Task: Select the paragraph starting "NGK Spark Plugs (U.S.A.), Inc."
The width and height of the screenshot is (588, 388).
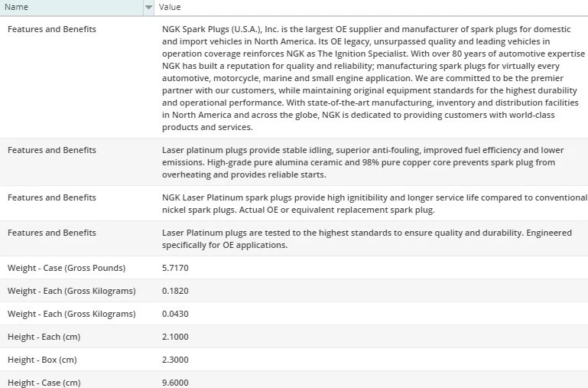Action: tap(367, 78)
